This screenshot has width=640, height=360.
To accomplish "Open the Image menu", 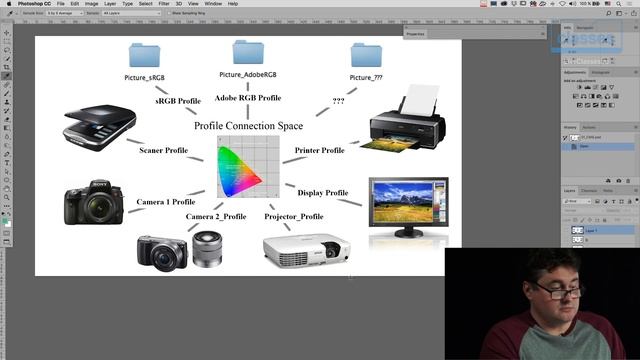I will [91, 4].
